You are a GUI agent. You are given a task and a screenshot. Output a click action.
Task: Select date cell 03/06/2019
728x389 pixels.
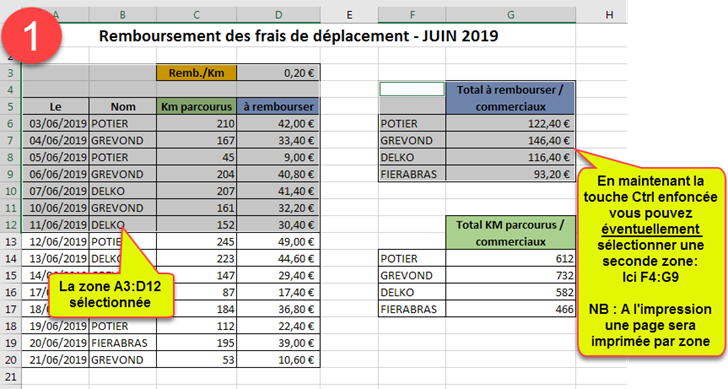[55, 123]
